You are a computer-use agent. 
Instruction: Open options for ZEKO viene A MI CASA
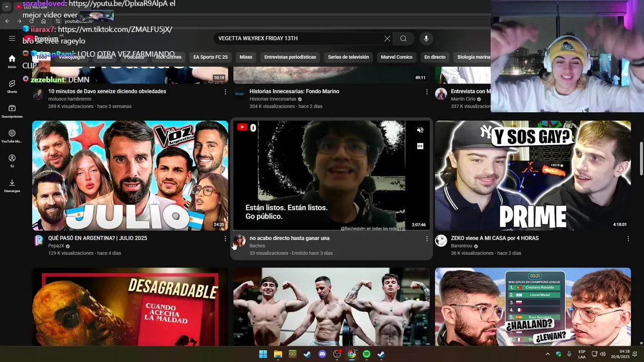(x=628, y=239)
